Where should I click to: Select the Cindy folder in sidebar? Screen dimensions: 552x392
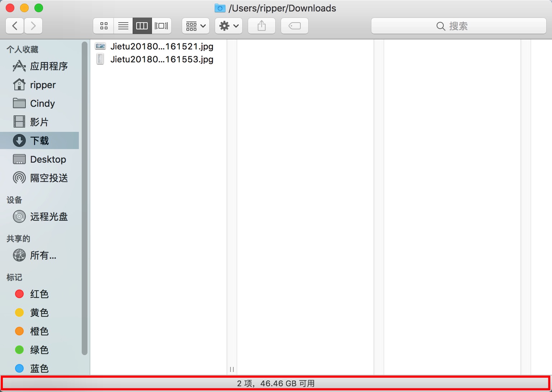click(x=42, y=104)
